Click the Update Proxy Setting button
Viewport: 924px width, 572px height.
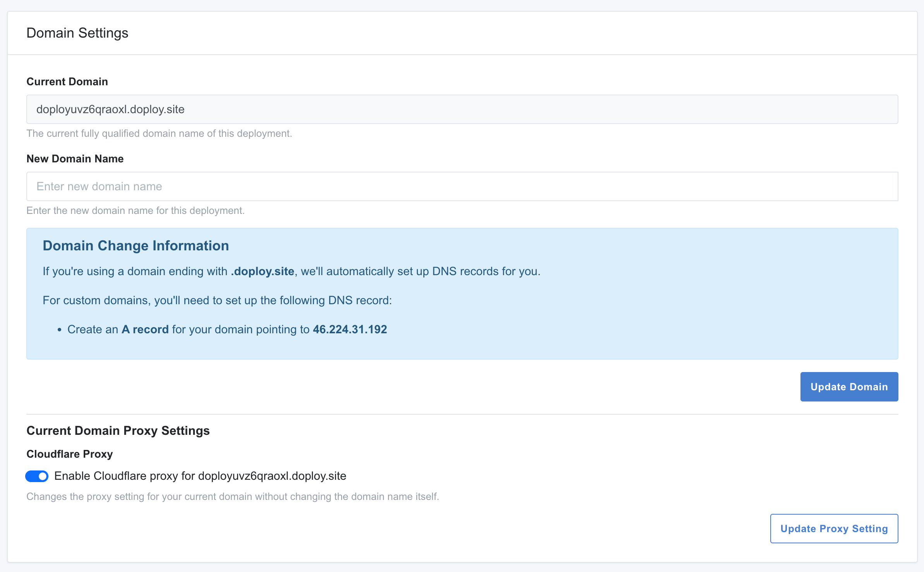click(834, 528)
